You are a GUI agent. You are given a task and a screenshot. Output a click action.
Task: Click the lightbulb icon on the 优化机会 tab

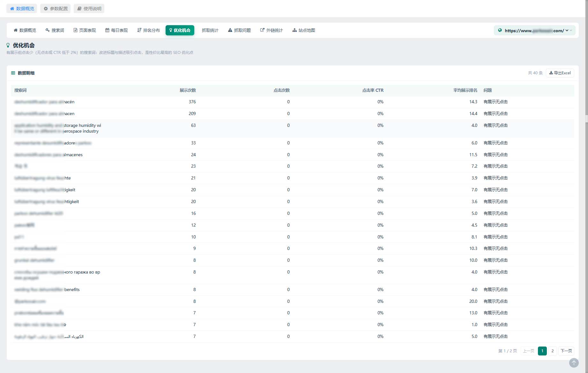[x=171, y=30]
